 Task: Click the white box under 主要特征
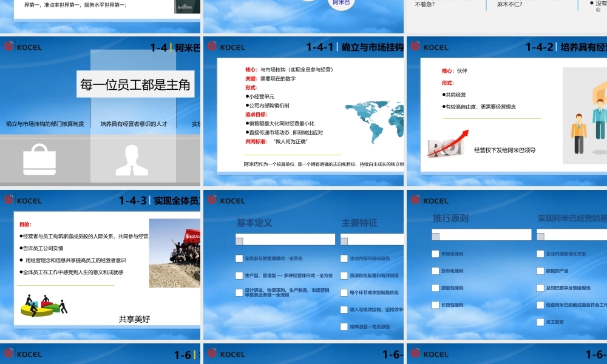[x=372, y=240]
